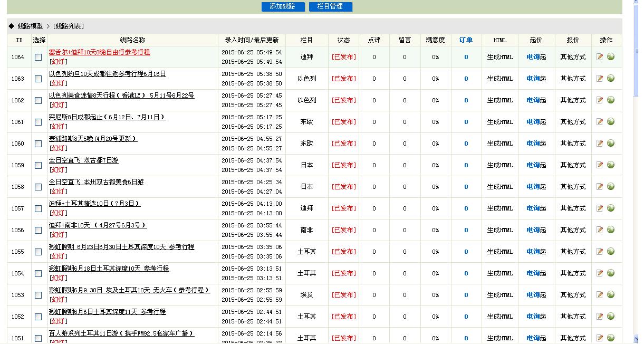Click globe icon in row 1053
Image resolution: width=644 pixels, height=344 pixels.
coord(611,294)
